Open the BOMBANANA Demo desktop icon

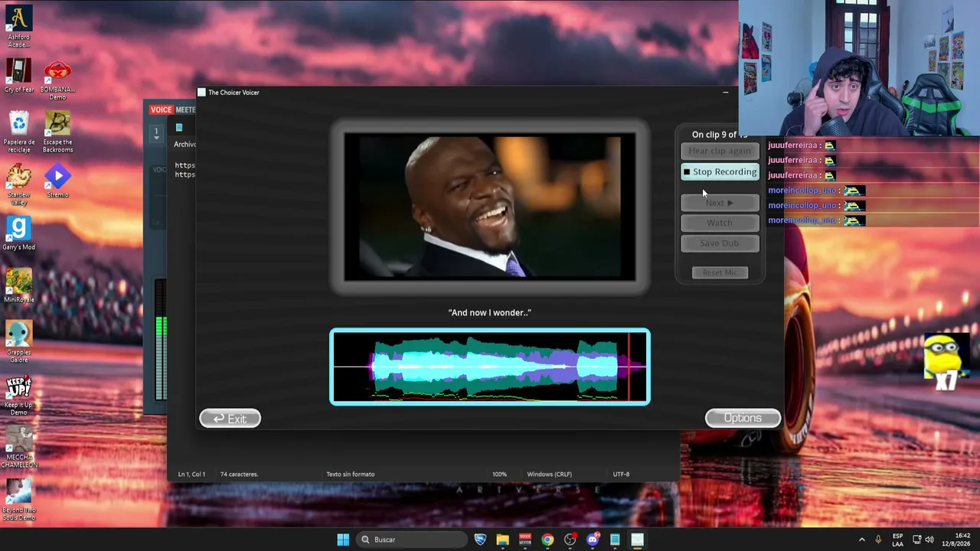(x=57, y=80)
